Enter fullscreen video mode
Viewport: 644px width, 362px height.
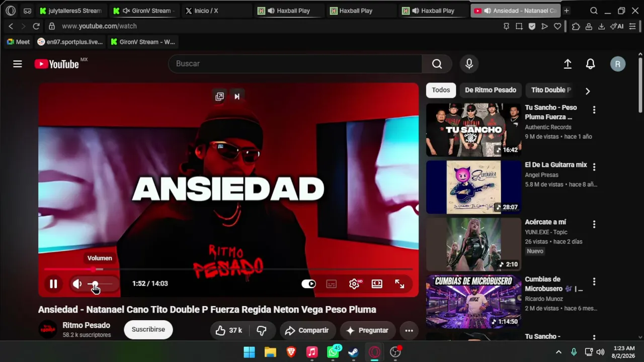point(399,284)
